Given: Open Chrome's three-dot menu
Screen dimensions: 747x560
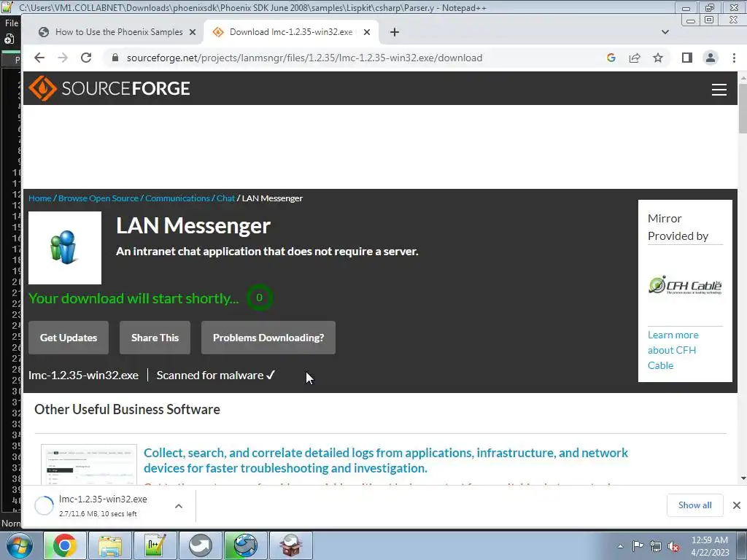Looking at the screenshot, I should point(734,58).
